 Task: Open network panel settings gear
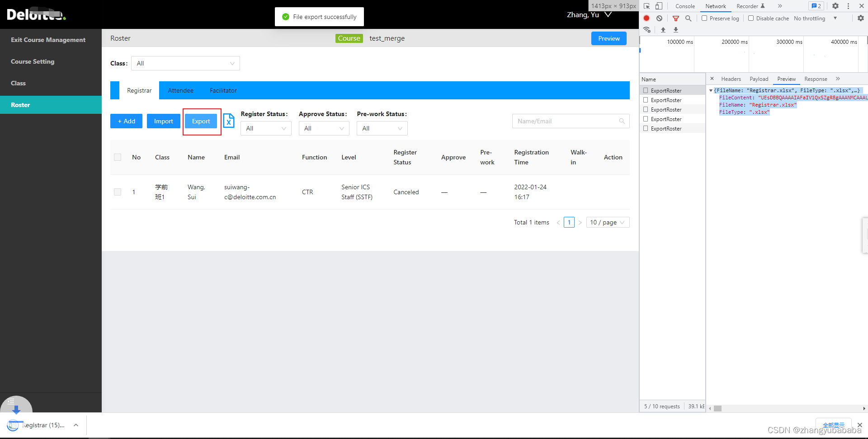click(x=860, y=18)
